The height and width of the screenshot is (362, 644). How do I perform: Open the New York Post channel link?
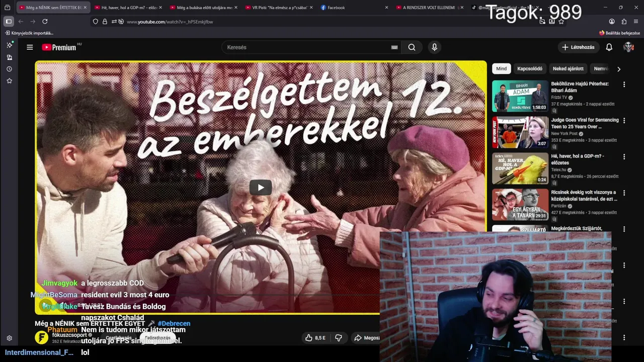tap(565, 134)
